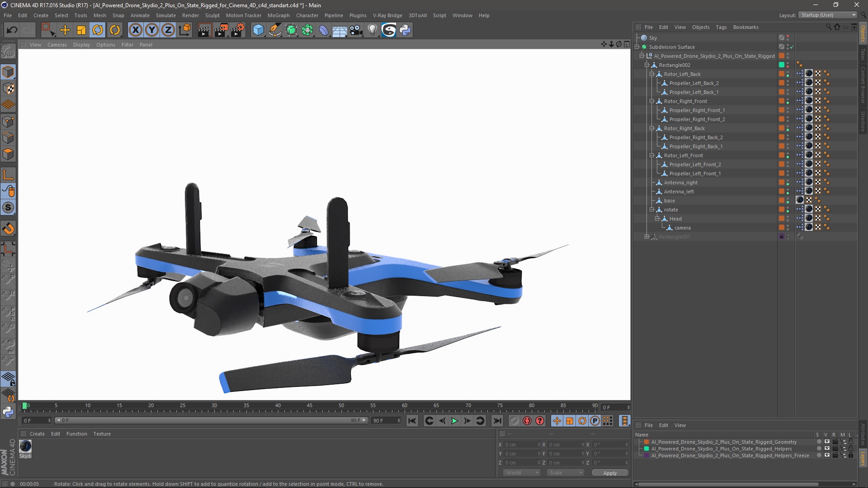Open the Layout dropdown Startup (User)
The image size is (868, 488).
pyautogui.click(x=828, y=15)
